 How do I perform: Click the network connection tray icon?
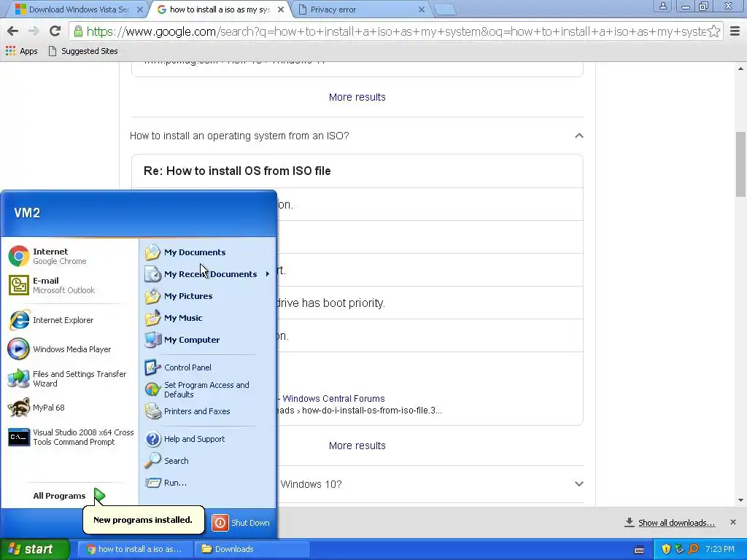pyautogui.click(x=680, y=549)
